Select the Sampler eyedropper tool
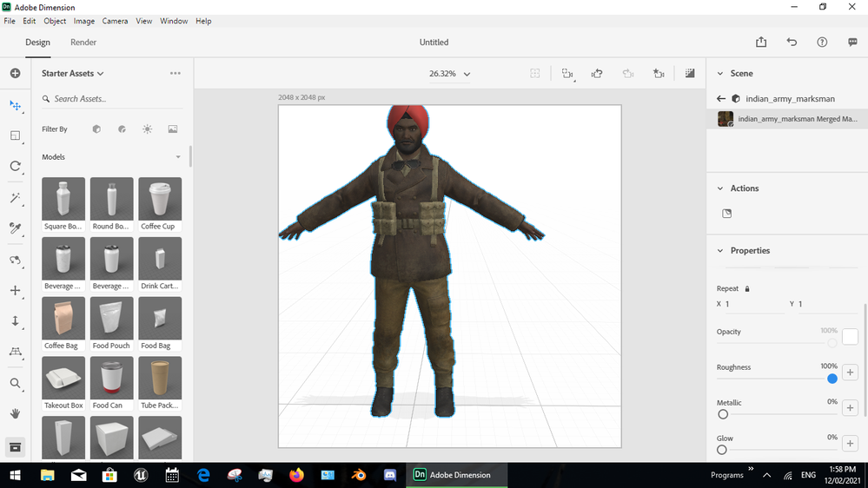868x488 pixels. (x=16, y=228)
